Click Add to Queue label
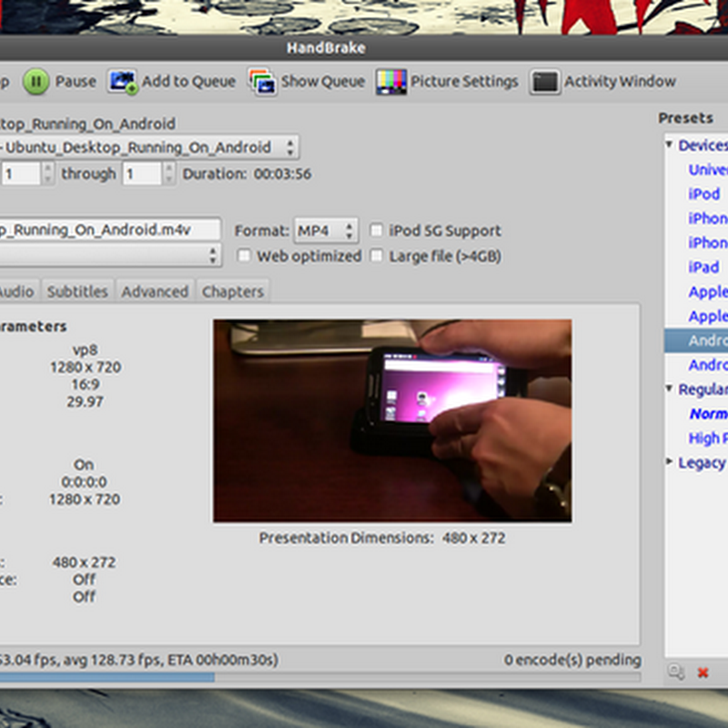 pos(188,81)
